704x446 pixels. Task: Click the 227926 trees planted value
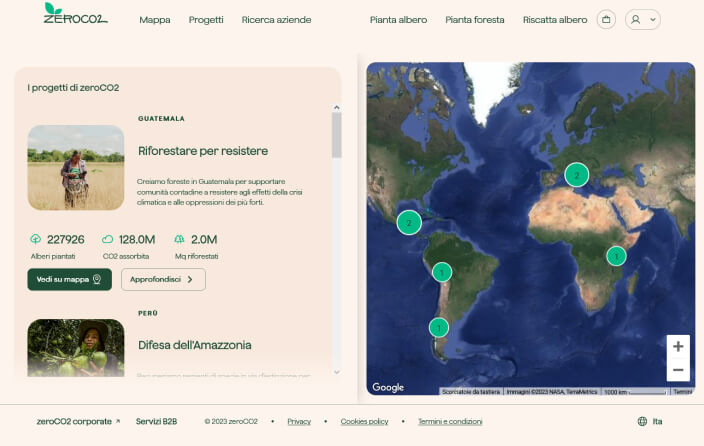66,239
